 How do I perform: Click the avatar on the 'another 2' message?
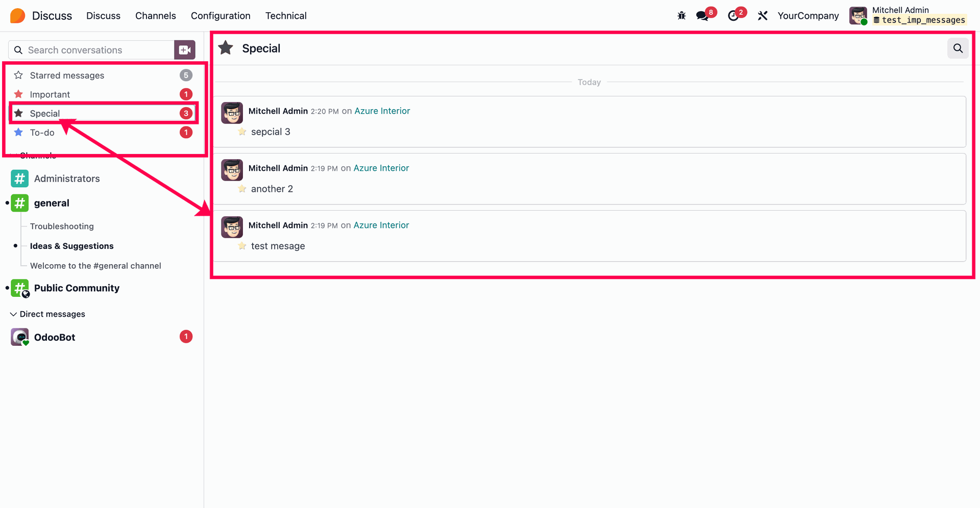pyautogui.click(x=232, y=170)
